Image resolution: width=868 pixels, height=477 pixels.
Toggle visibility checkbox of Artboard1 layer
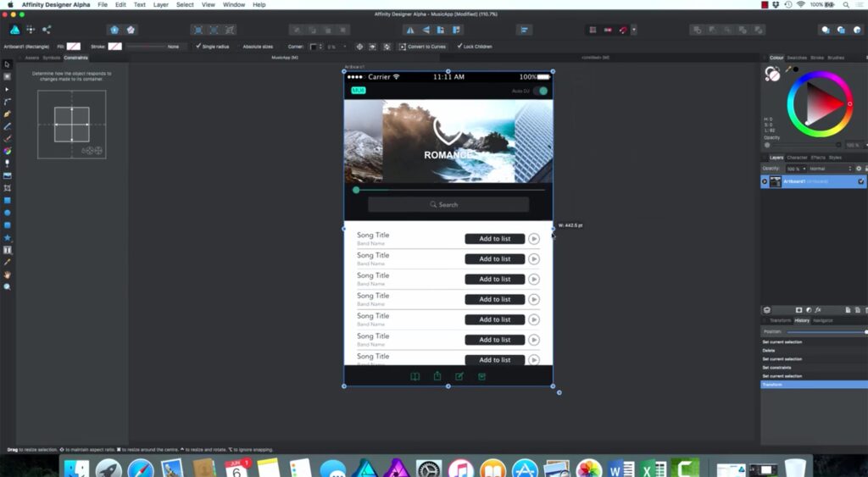(x=861, y=181)
